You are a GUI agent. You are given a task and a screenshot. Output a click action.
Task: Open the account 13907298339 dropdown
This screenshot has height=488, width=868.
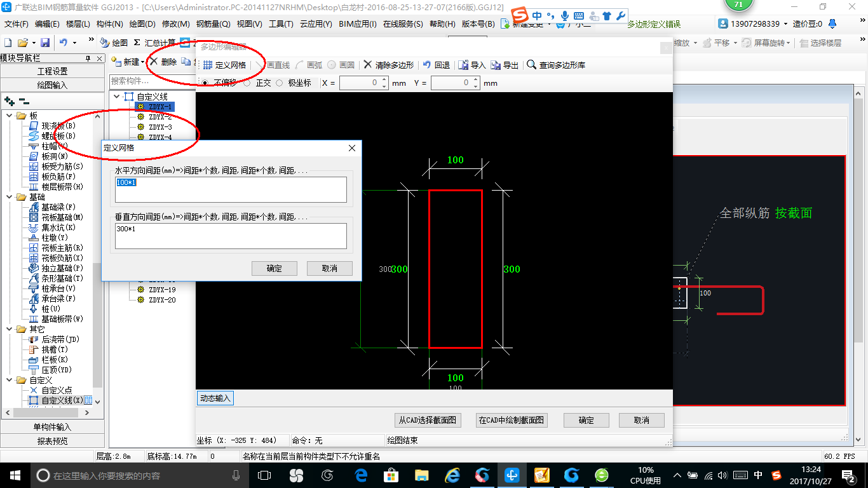click(x=786, y=24)
